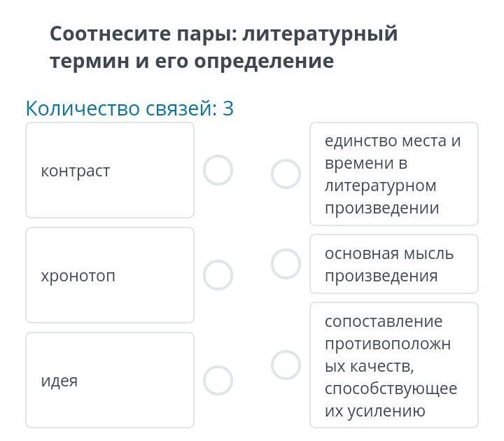Viewport: 504px width, 441px height.
Task: Click the circle beside 'сопоставление противоположных качеств' definition
Action: pos(286,365)
